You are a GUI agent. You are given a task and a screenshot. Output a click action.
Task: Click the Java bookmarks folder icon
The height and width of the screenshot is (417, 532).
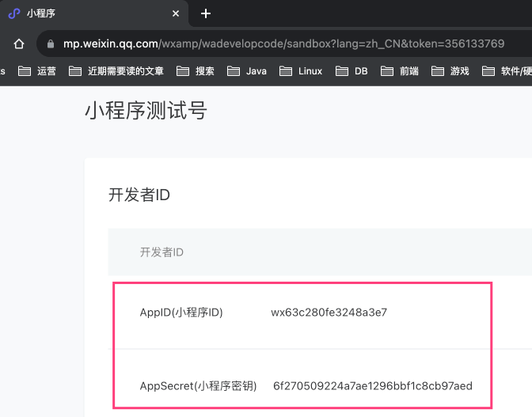click(234, 71)
